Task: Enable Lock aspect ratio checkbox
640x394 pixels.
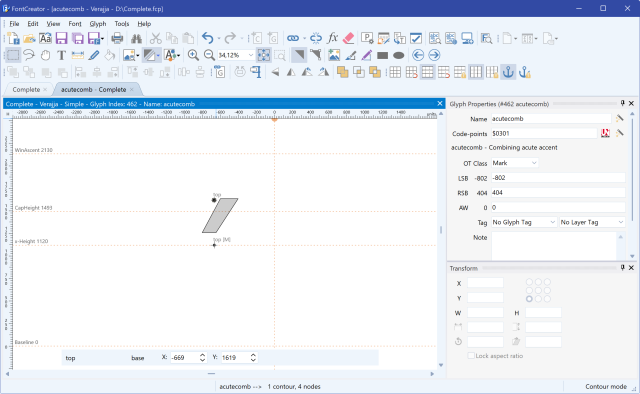Action: point(471,356)
